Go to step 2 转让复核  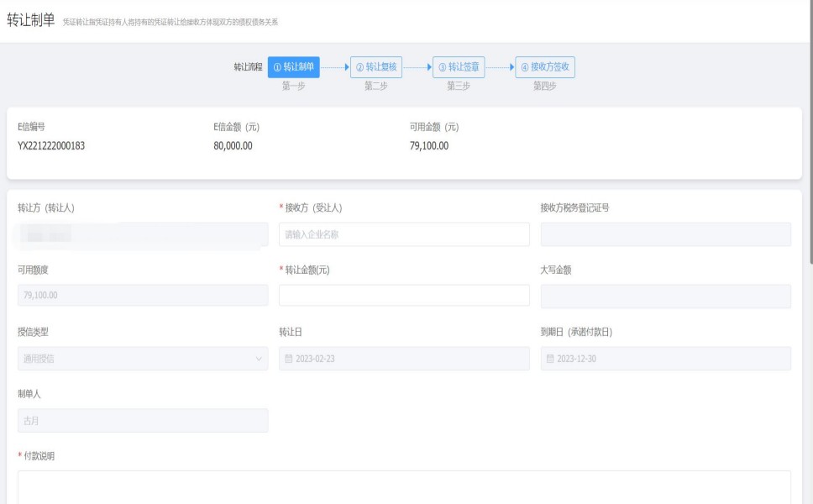point(375,66)
